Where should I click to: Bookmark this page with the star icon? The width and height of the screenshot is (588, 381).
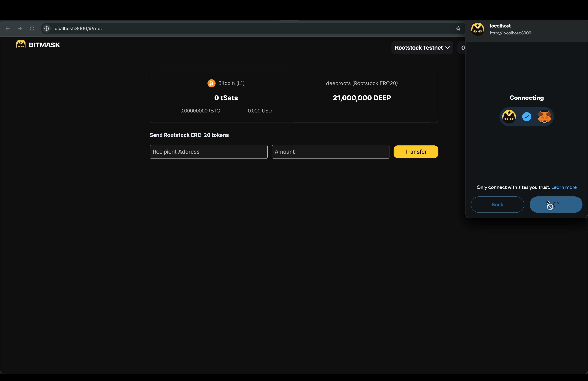458,29
